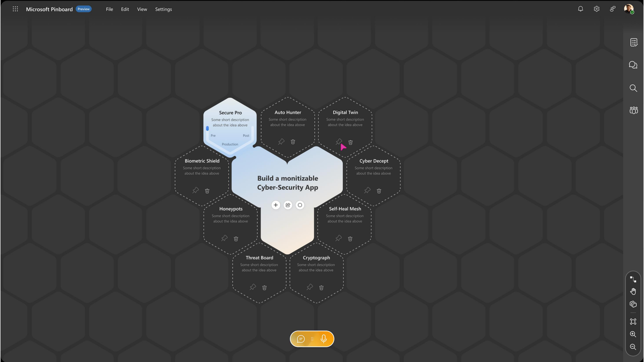Open the user profile avatar
The width and height of the screenshot is (644, 362).
(629, 9)
